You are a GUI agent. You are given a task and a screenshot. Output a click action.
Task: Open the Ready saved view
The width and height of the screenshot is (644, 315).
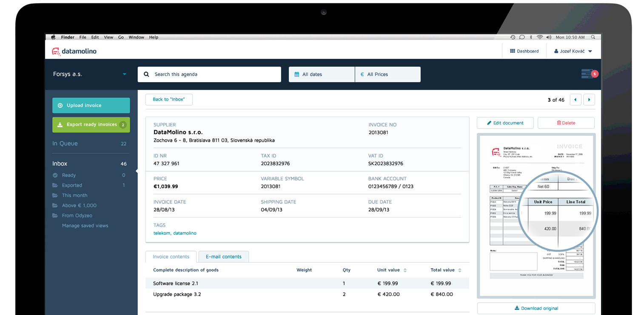[x=69, y=175]
